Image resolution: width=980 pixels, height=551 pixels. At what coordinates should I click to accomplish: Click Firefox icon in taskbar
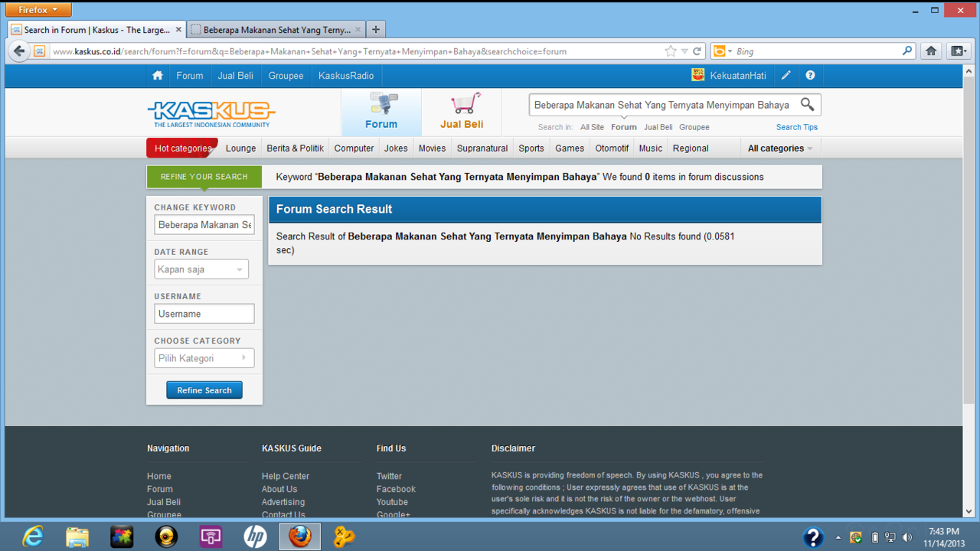299,536
